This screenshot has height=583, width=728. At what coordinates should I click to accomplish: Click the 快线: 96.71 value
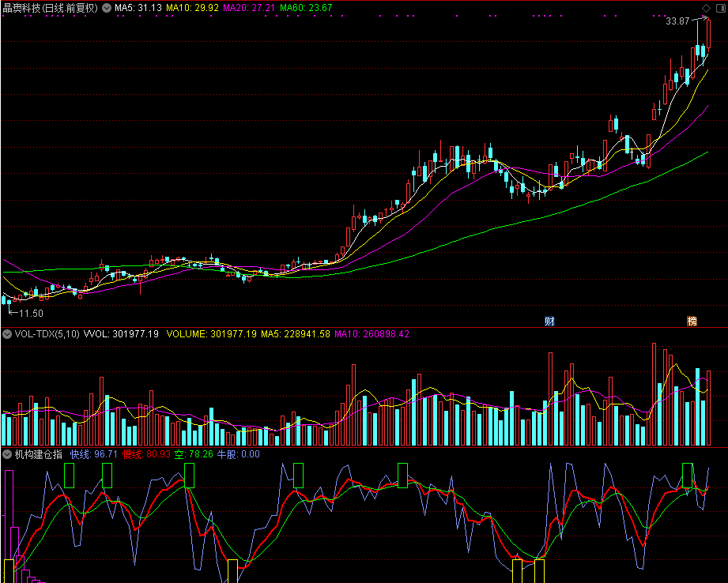[x=94, y=454]
